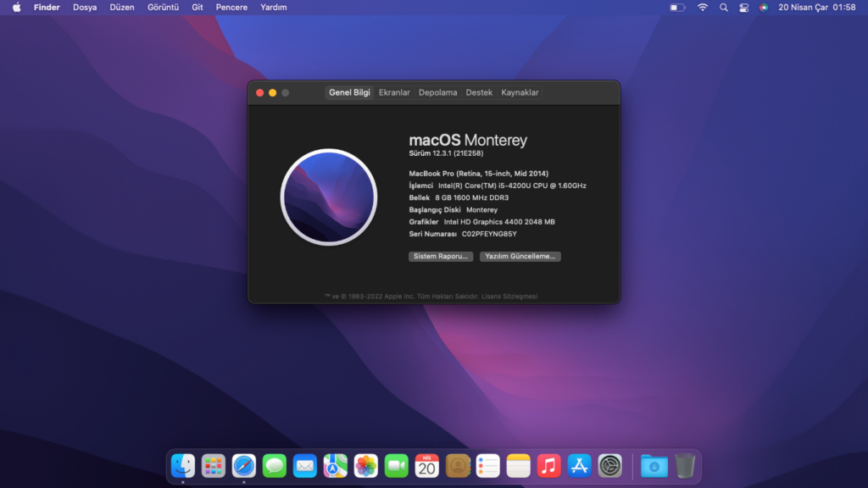Image resolution: width=868 pixels, height=488 pixels.
Task: Switch to the Kaynaklar tab
Action: point(520,92)
